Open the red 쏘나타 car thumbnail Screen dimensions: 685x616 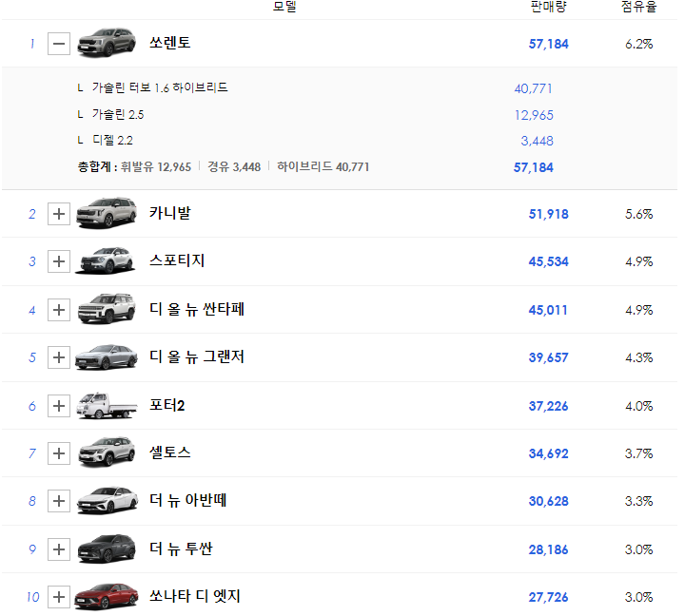[x=107, y=596]
